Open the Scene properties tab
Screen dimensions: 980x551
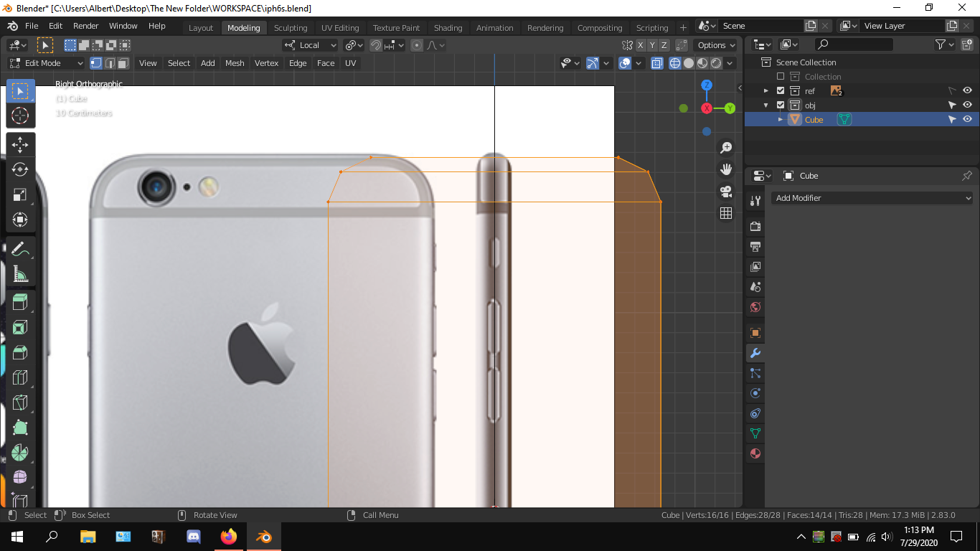click(x=755, y=287)
